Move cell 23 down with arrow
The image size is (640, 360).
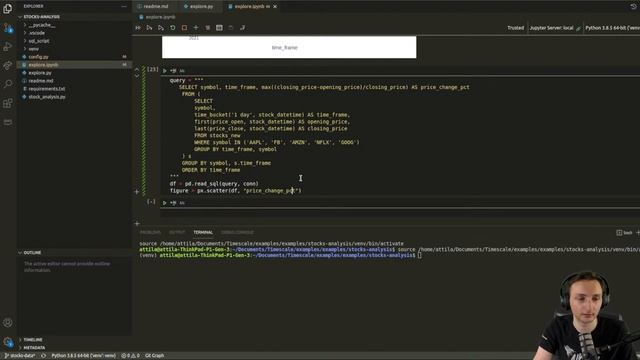[137, 76]
